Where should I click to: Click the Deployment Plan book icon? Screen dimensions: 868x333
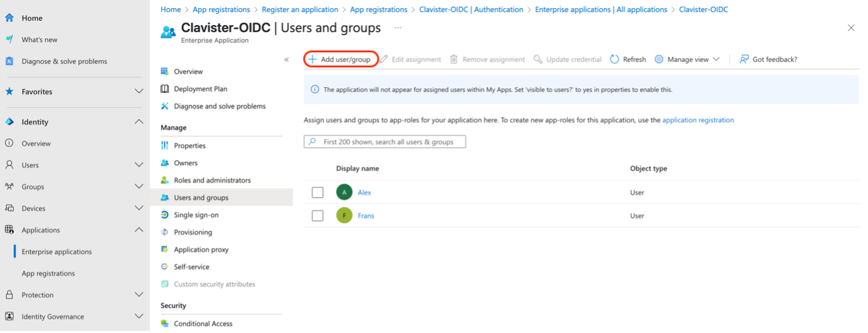pos(165,89)
